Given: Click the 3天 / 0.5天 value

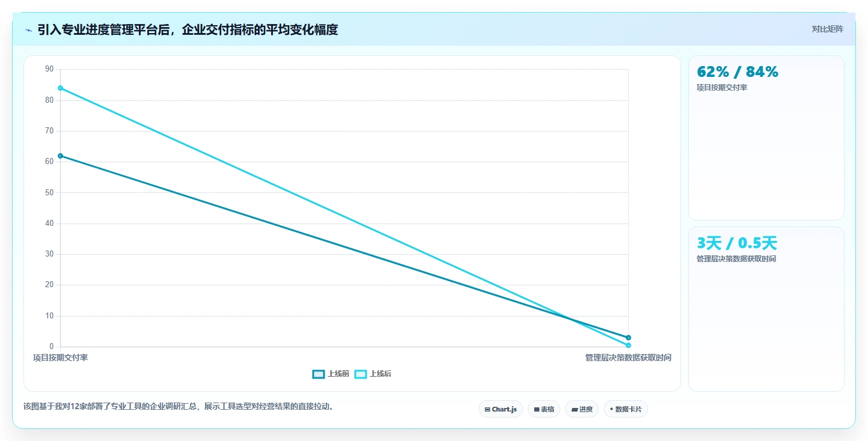Looking at the screenshot, I should 737,243.
